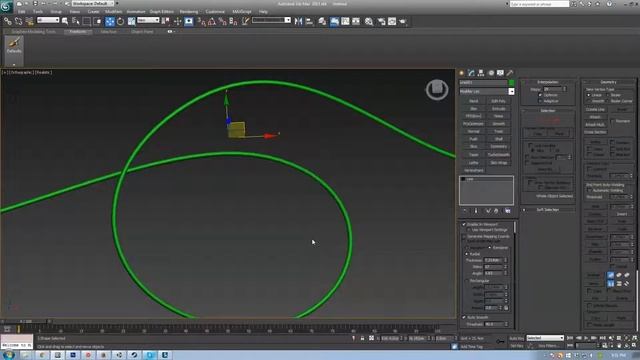
Task: Toggle Enable In Viewport checkbox
Action: click(464, 224)
